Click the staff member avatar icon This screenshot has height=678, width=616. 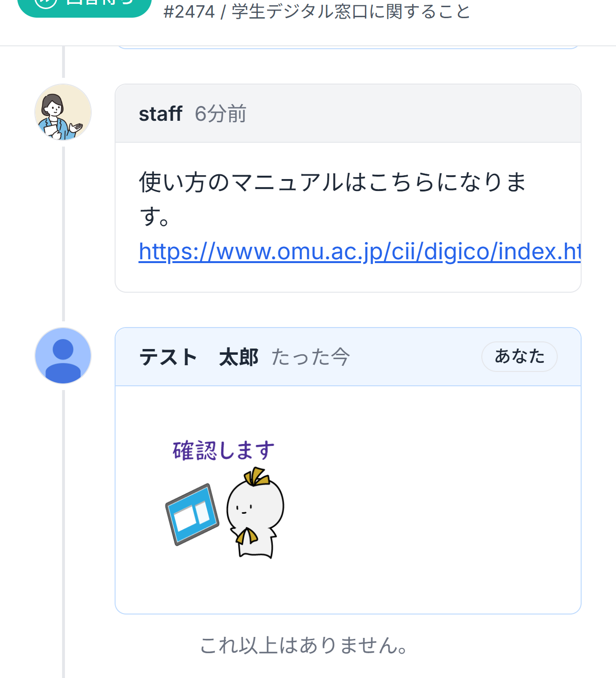pos(63,113)
